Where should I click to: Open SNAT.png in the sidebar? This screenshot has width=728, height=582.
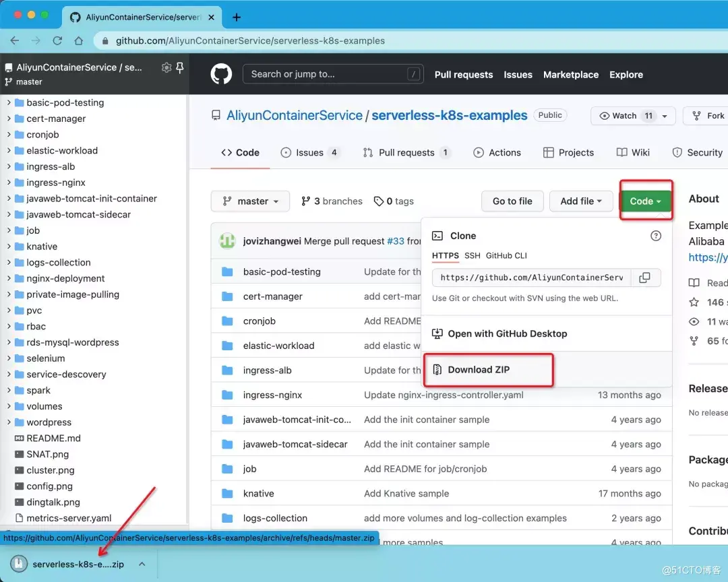pos(47,454)
